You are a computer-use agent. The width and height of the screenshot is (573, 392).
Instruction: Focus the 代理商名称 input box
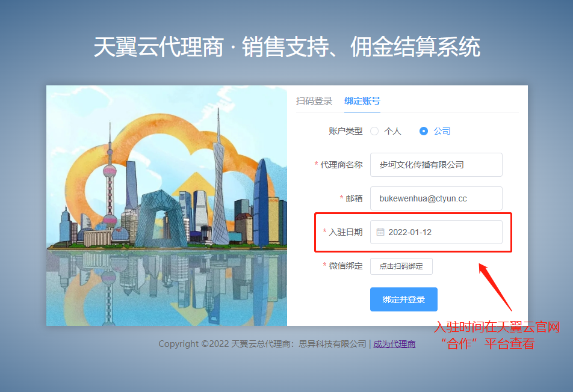coord(436,165)
